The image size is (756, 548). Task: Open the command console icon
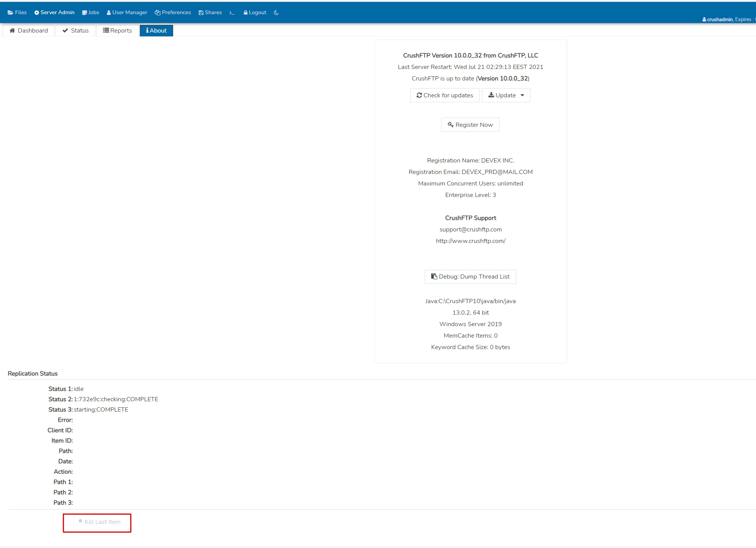click(x=232, y=13)
